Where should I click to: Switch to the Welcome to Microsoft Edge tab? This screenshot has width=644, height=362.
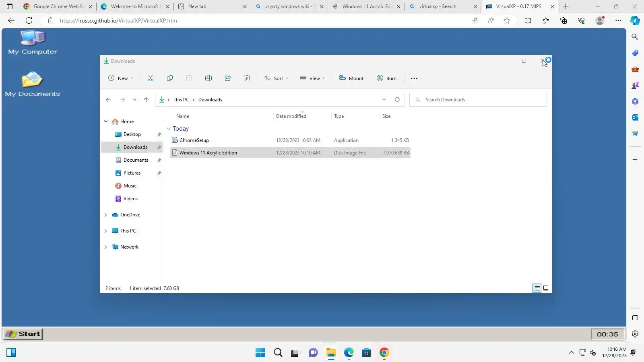click(134, 6)
